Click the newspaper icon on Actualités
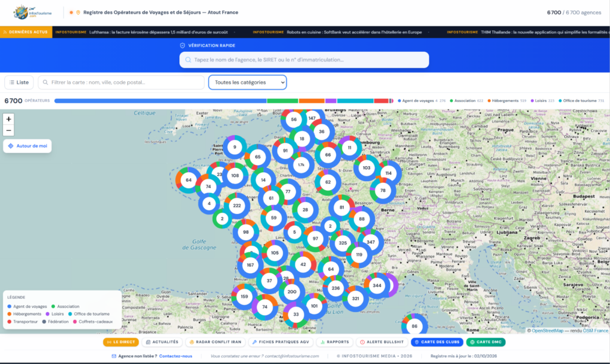610x364 pixels. click(148, 342)
